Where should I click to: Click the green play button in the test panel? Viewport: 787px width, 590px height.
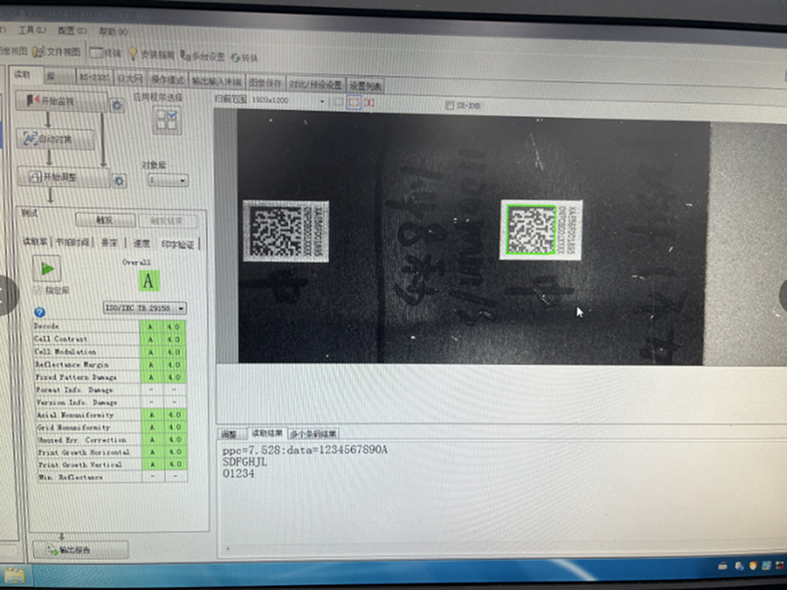point(47,268)
